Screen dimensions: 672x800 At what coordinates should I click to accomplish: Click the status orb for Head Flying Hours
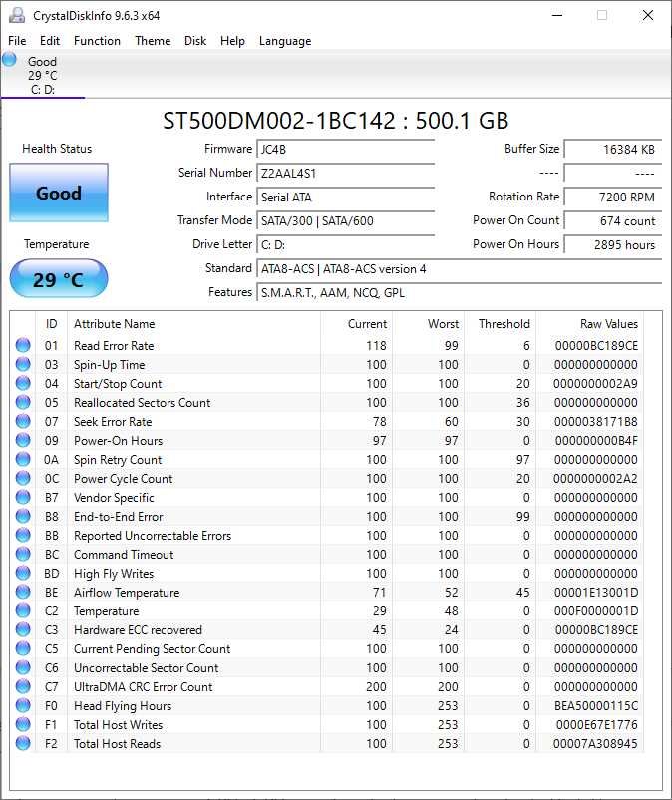(23, 705)
